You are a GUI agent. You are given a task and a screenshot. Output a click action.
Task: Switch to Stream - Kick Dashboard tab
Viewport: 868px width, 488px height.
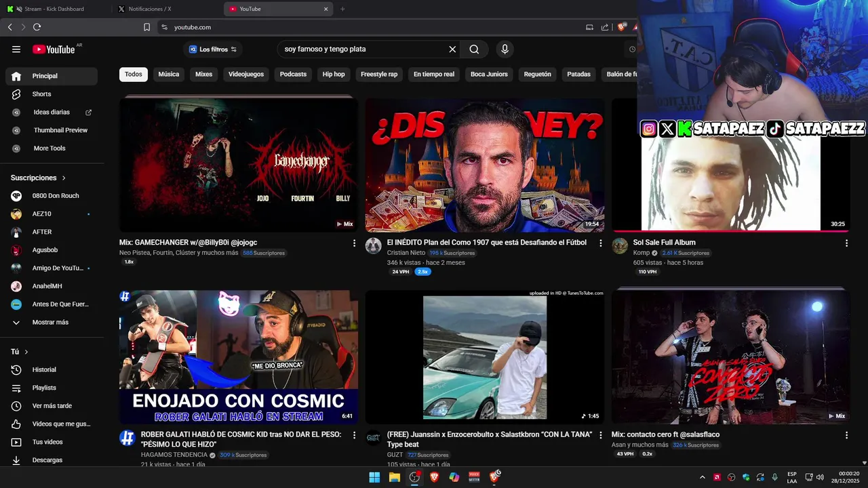[x=54, y=9]
